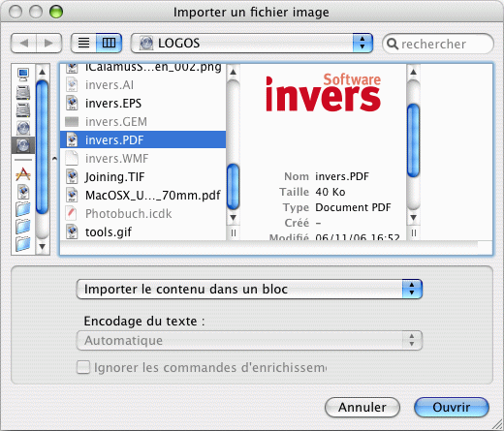This screenshot has width=504, height=431.
Task: Open the middle of three sidebar folders
Action: [x=23, y=227]
